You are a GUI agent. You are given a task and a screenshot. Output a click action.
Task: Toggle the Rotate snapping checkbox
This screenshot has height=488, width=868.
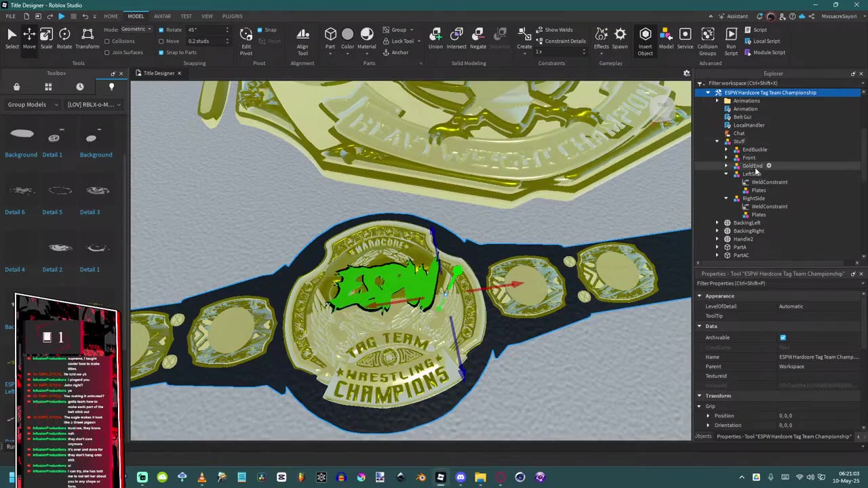(x=161, y=30)
